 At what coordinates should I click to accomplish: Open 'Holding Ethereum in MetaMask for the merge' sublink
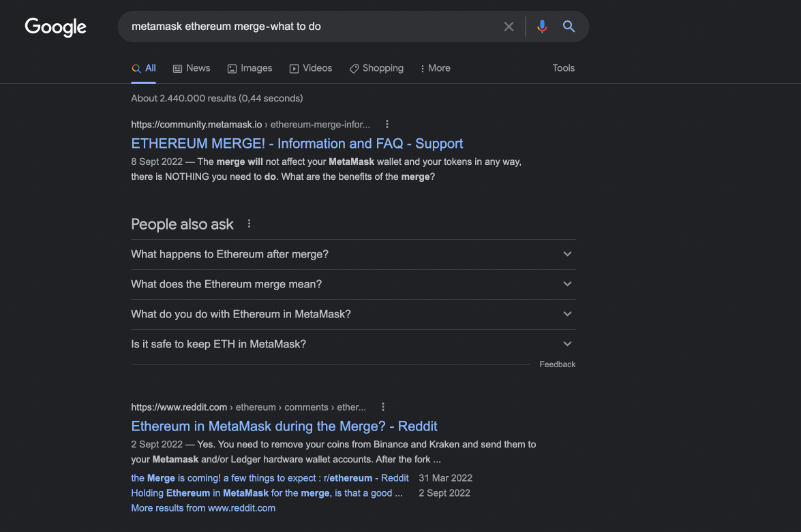(267, 493)
